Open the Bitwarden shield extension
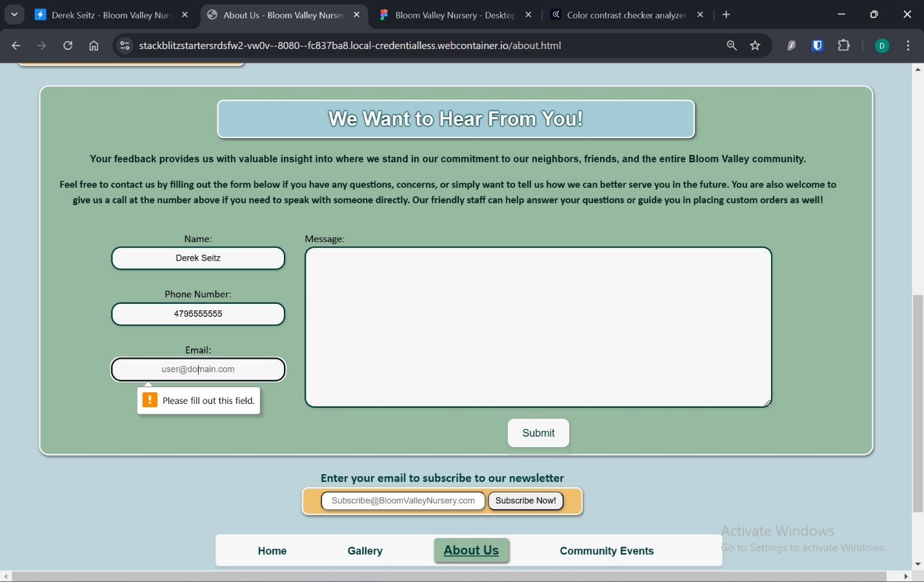The height and width of the screenshot is (582, 924). [x=818, y=46]
